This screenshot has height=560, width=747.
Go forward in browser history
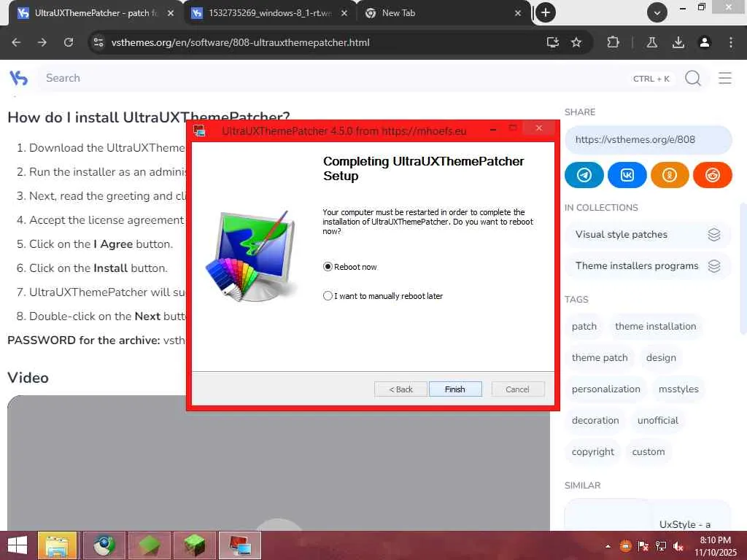(42, 42)
